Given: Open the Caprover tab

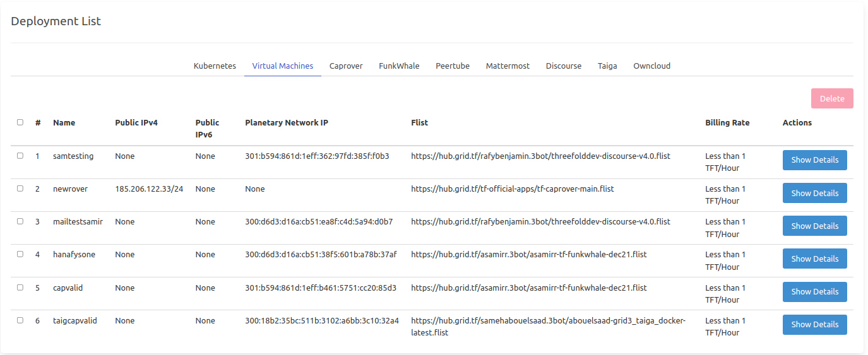Looking at the screenshot, I should click(x=346, y=66).
